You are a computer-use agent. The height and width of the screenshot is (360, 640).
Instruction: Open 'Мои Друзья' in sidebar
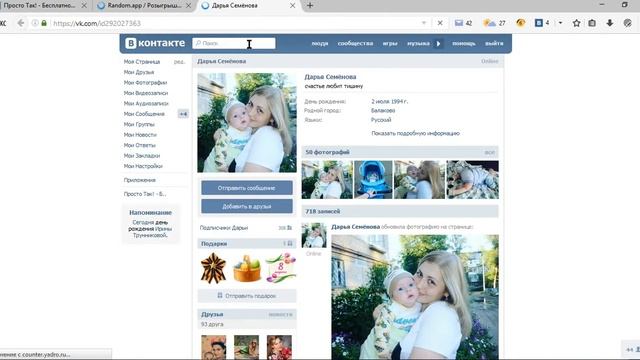pos(139,72)
